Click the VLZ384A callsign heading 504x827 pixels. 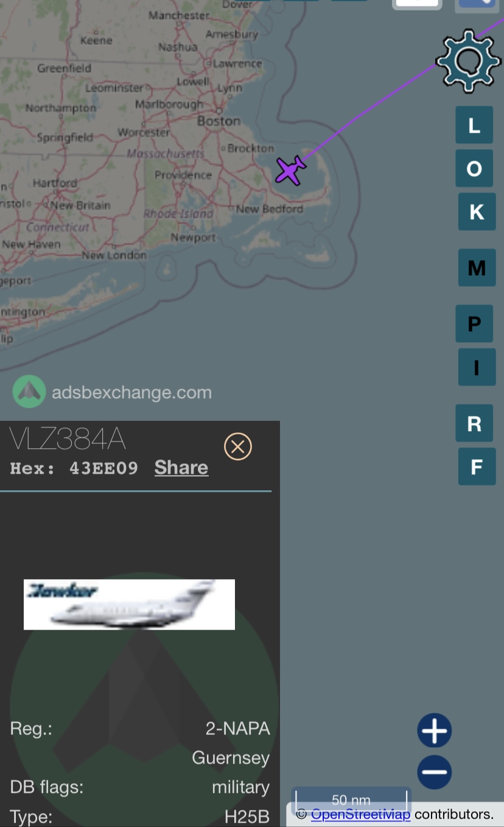tap(68, 439)
